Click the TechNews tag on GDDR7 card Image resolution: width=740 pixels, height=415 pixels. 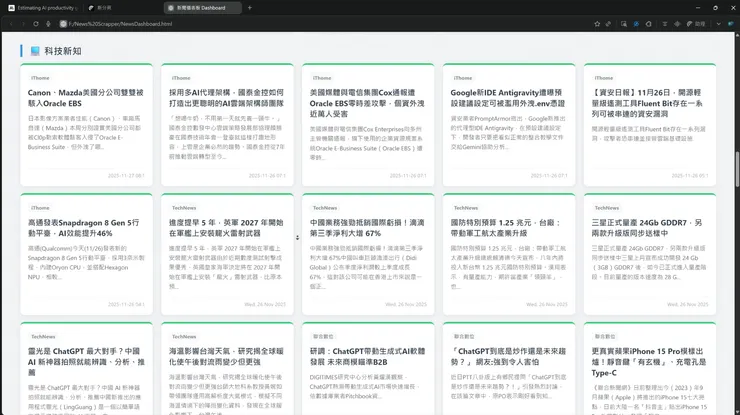[607, 208]
